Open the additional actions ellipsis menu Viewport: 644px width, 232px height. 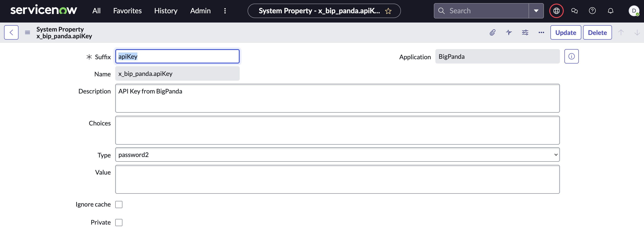pos(541,32)
